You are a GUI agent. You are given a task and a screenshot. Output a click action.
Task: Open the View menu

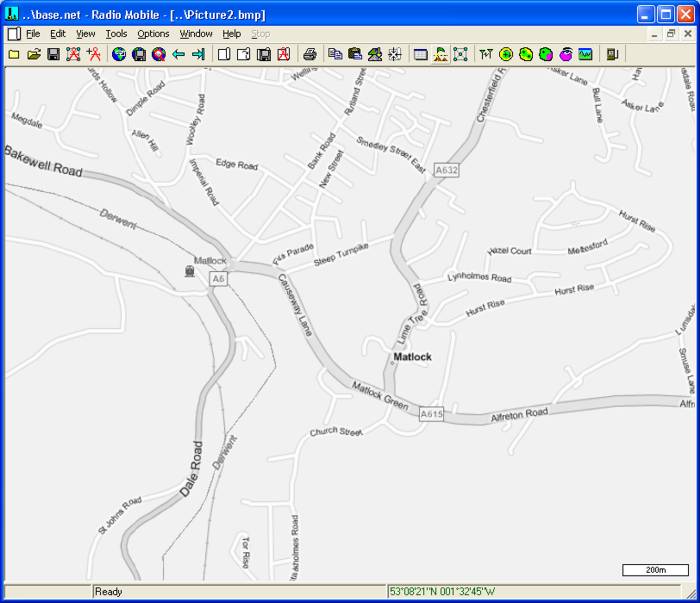[85, 34]
